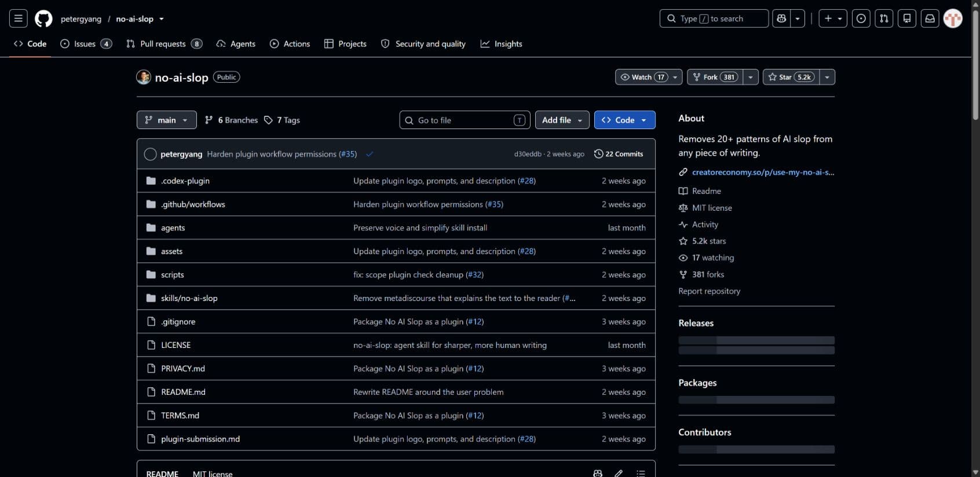The width and height of the screenshot is (980, 477).
Task: Open README outline list icon
Action: [x=641, y=473]
